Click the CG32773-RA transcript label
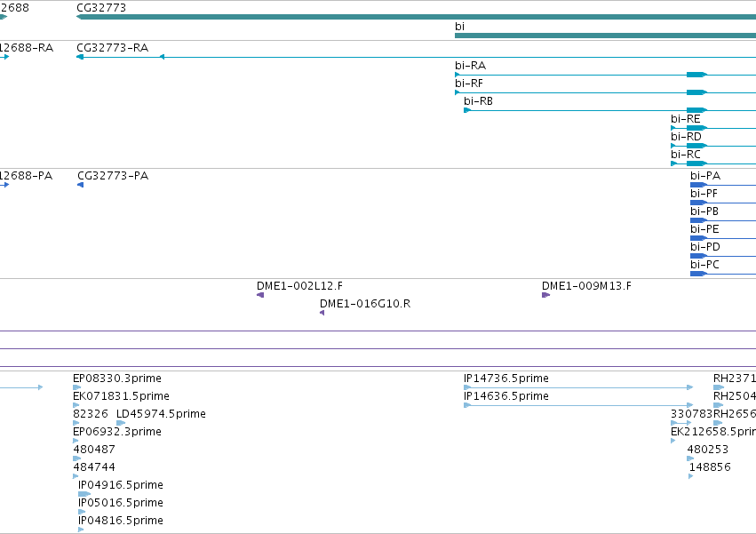This screenshot has height=534, width=756. click(x=112, y=48)
